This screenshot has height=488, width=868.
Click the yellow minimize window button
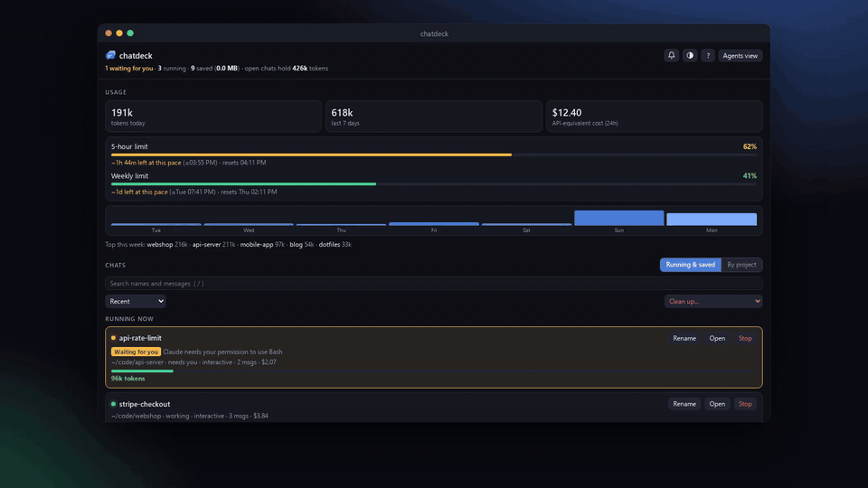(119, 33)
